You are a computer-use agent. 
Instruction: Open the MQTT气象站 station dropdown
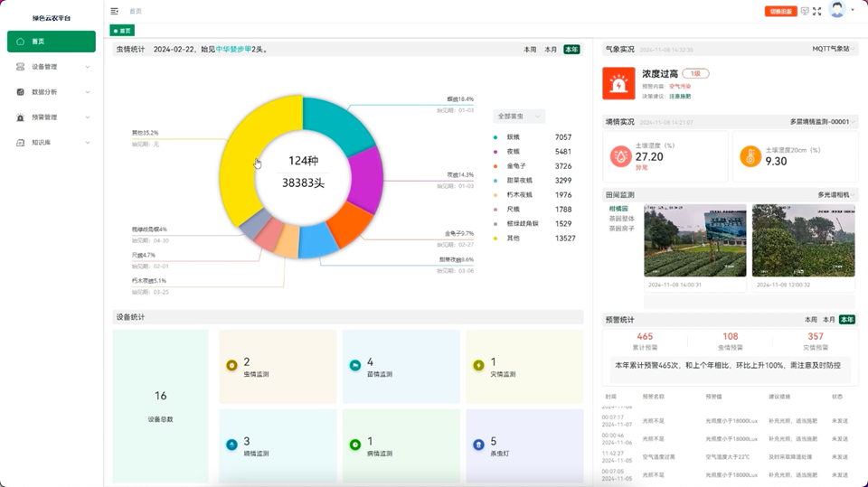833,50
